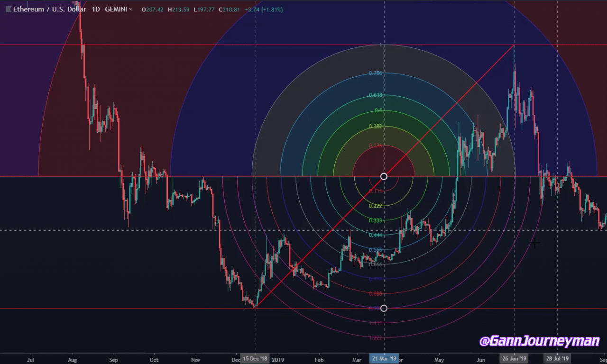Click the low value L197.77
The height and width of the screenshot is (364, 607).
[204, 9]
